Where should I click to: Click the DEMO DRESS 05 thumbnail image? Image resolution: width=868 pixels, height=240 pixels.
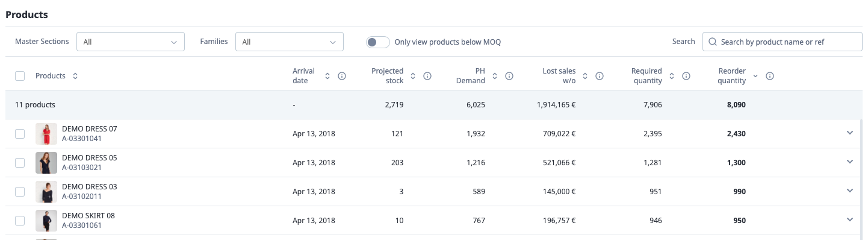tap(46, 163)
